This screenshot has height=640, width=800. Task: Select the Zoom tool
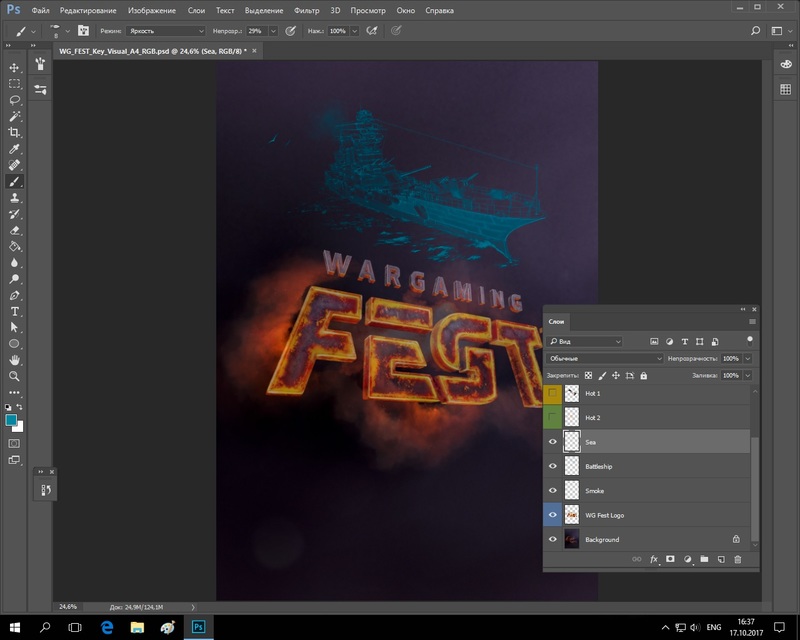coord(14,377)
